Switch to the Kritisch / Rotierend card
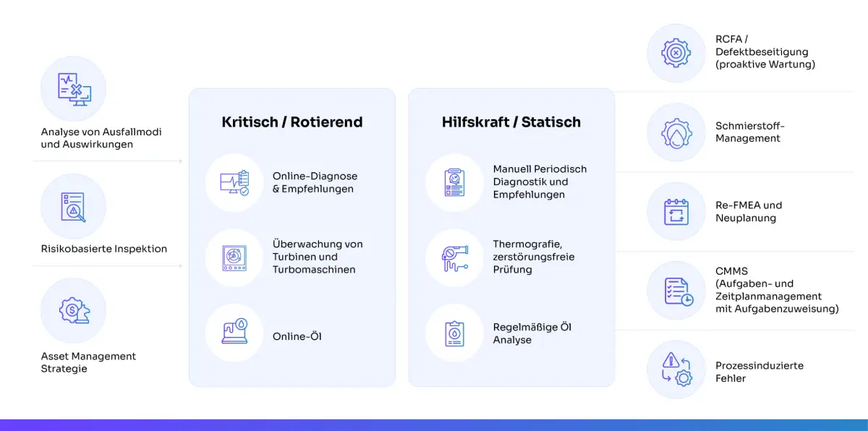The height and width of the screenshot is (431, 868). click(292, 121)
